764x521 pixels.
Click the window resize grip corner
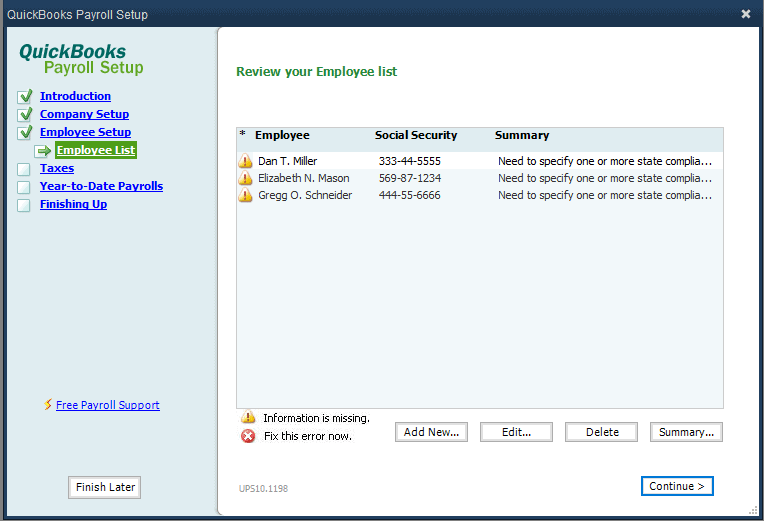point(753,509)
